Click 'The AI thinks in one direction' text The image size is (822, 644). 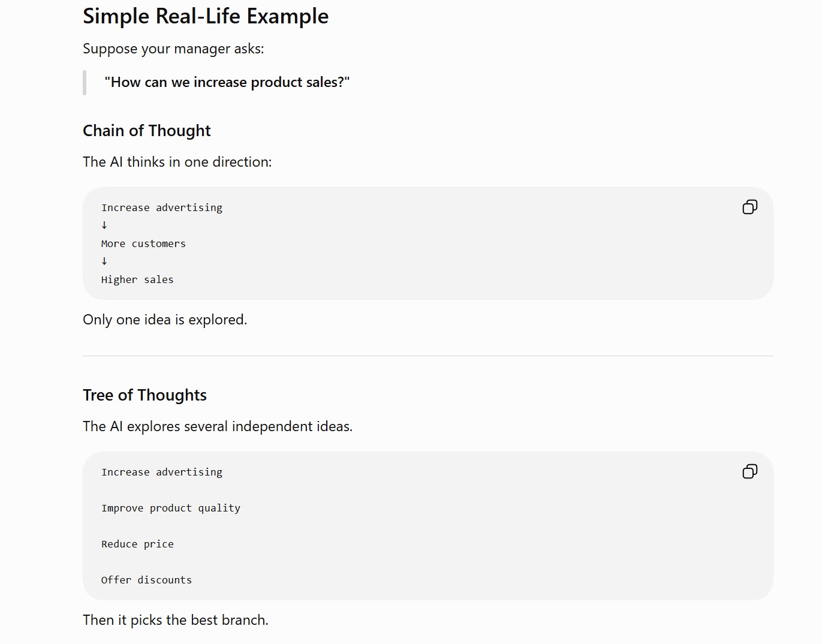pyautogui.click(x=177, y=162)
